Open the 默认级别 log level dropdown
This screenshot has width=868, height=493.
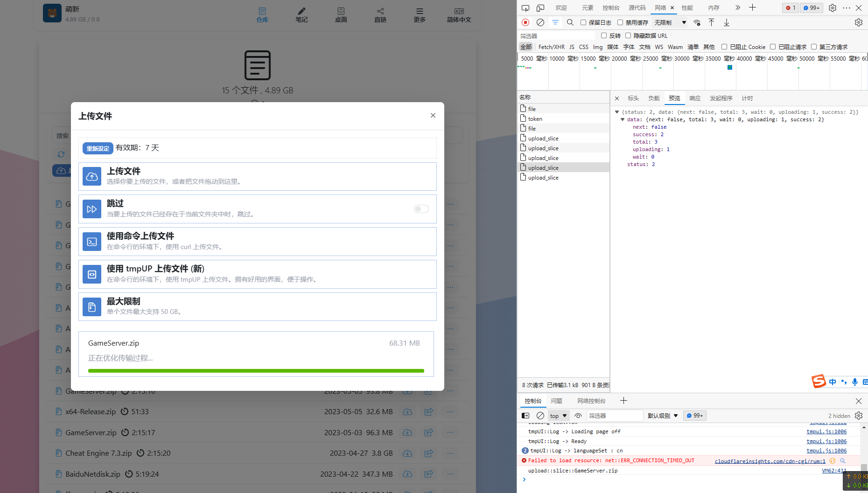pyautogui.click(x=663, y=416)
